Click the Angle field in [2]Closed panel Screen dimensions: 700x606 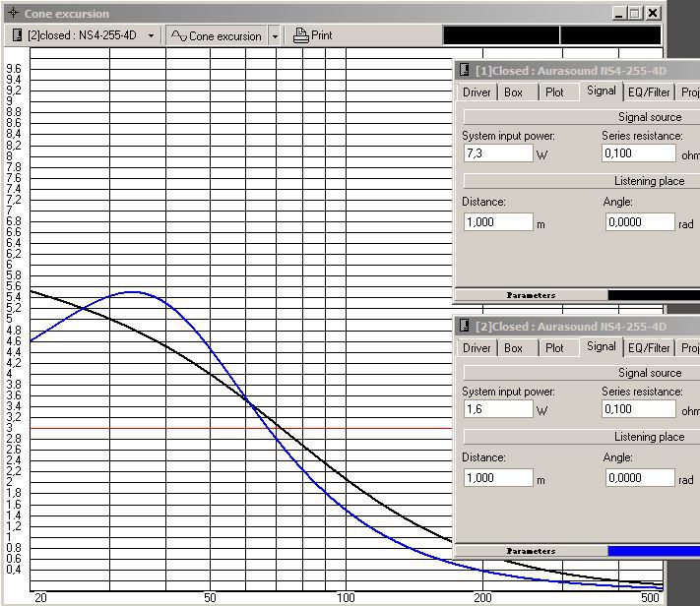pyautogui.click(x=638, y=478)
